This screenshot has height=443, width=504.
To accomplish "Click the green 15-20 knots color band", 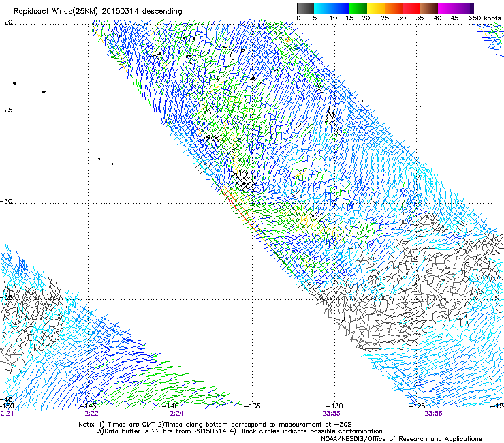I will [358, 8].
